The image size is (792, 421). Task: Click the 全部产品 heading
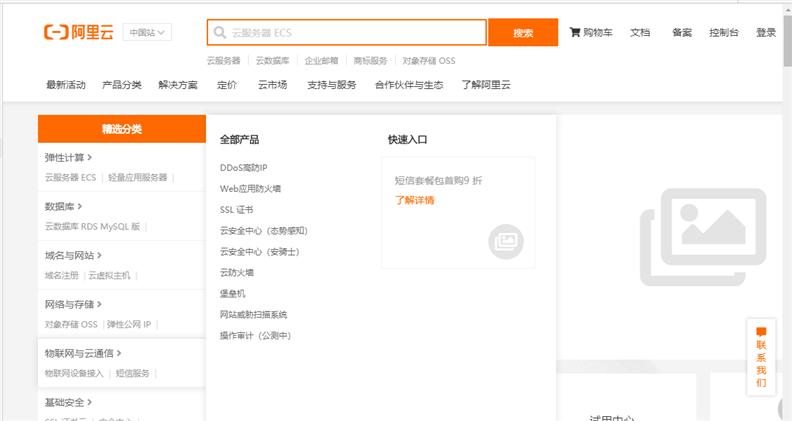(x=239, y=140)
